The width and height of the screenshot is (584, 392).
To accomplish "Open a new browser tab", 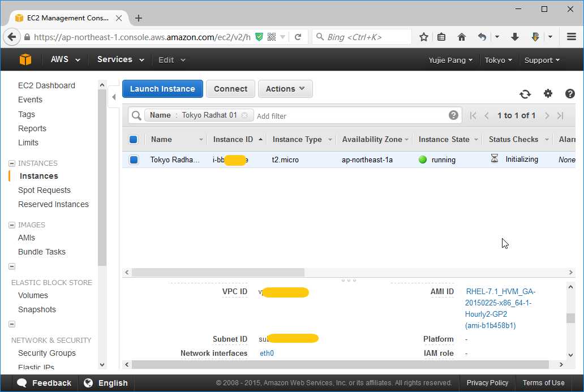I will [139, 18].
